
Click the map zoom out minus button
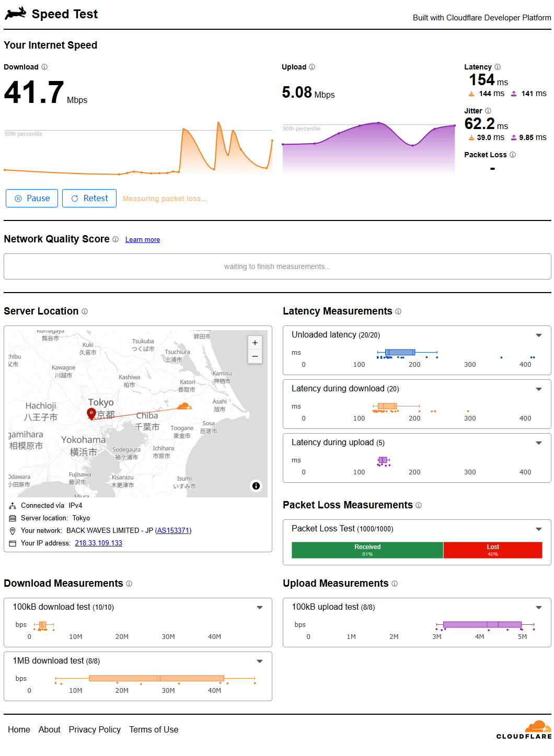(255, 356)
